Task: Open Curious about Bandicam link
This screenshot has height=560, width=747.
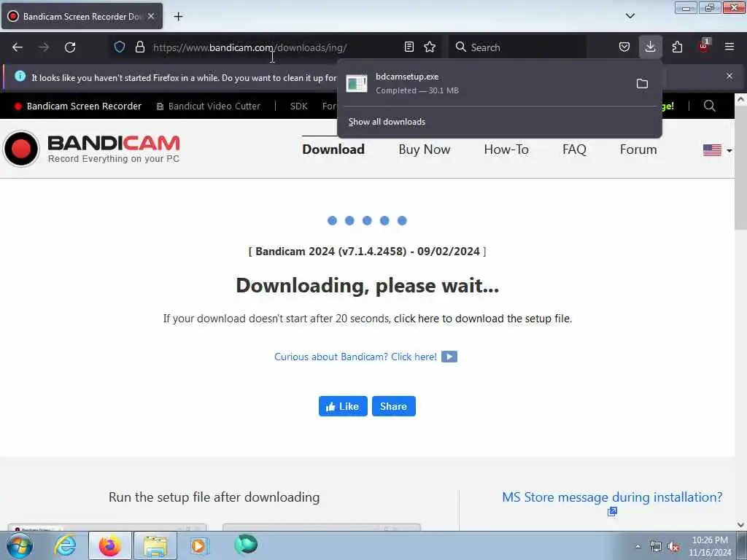Action: point(355,357)
